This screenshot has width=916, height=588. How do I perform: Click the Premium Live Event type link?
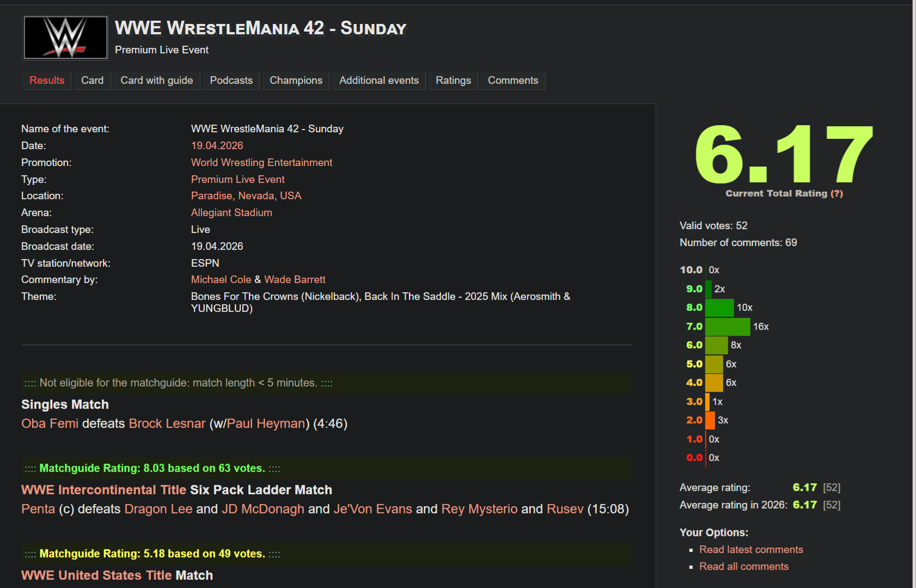[238, 179]
